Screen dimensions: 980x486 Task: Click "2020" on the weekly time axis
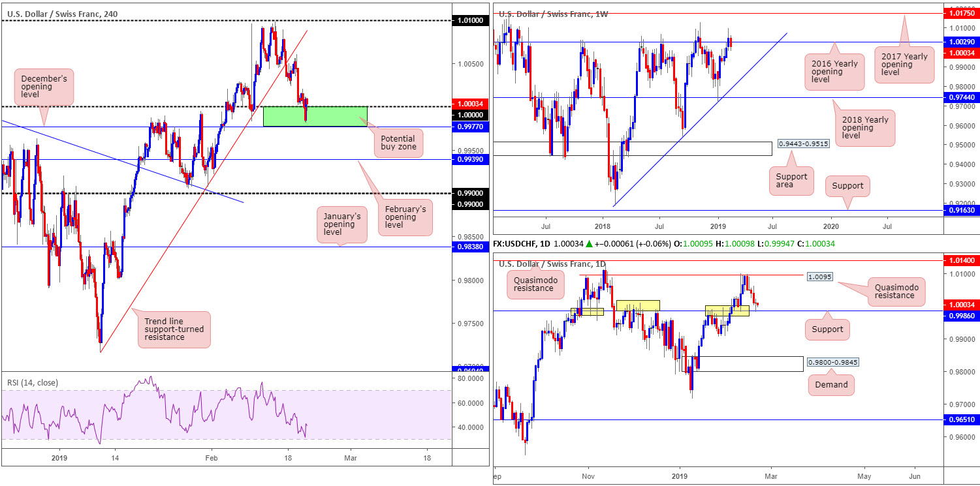pos(832,227)
